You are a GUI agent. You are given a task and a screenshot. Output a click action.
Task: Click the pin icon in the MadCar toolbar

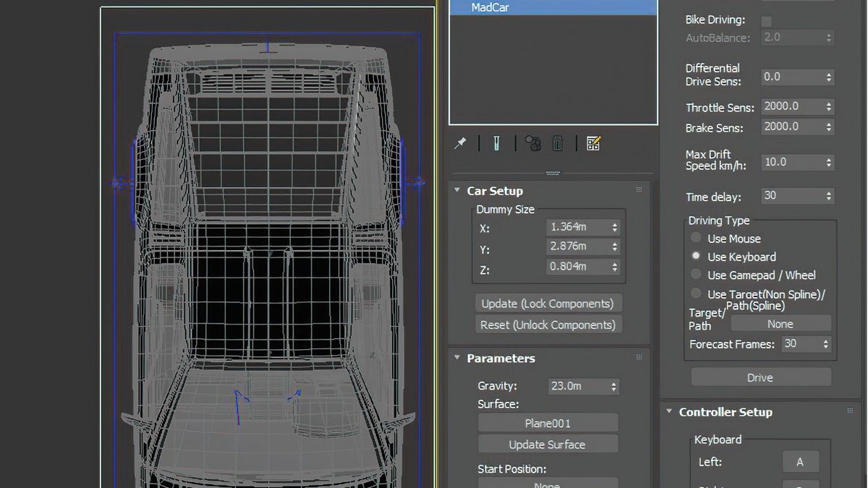point(459,142)
